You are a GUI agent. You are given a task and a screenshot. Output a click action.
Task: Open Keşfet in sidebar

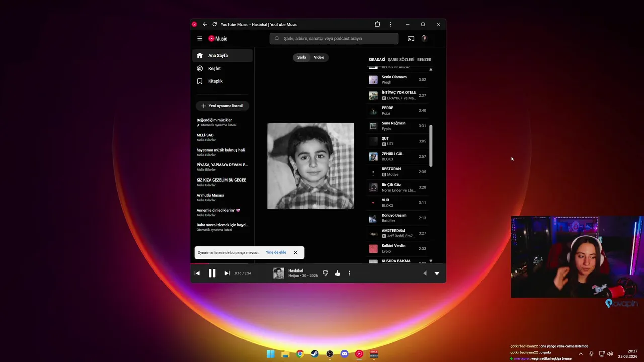tap(222, 68)
